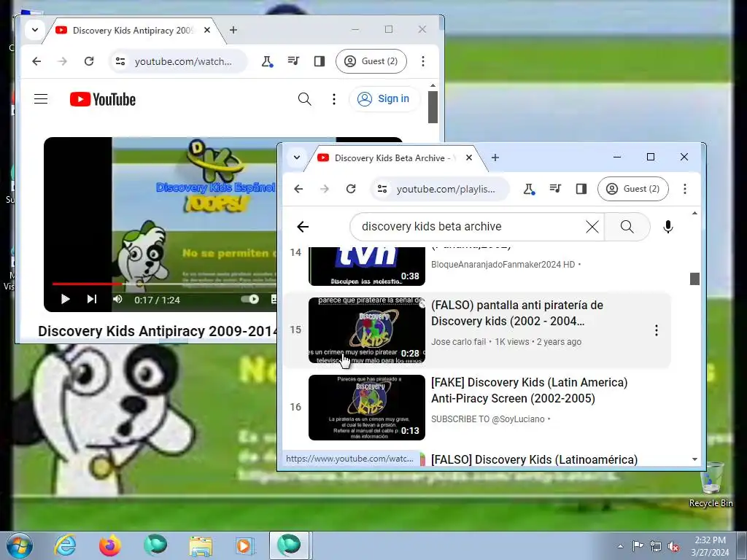This screenshot has width=747, height=560.
Task: Submit search with the magnifier button
Action: (x=627, y=227)
